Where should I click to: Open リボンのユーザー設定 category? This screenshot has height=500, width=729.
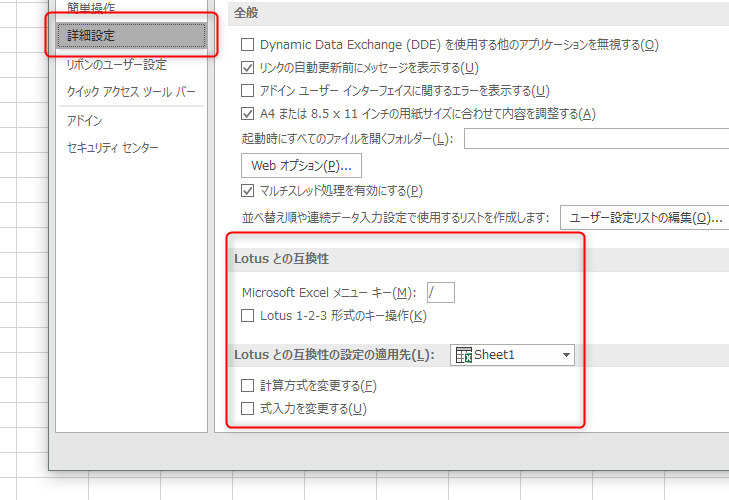[116, 64]
